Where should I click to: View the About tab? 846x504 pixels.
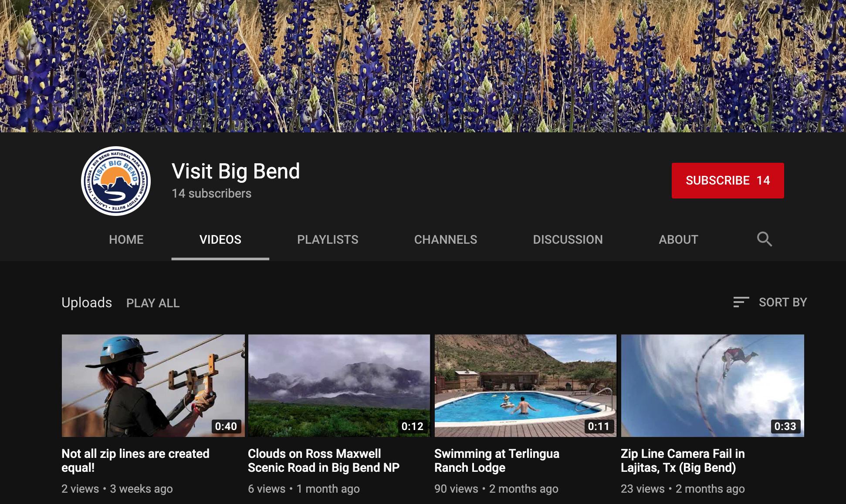pos(678,239)
